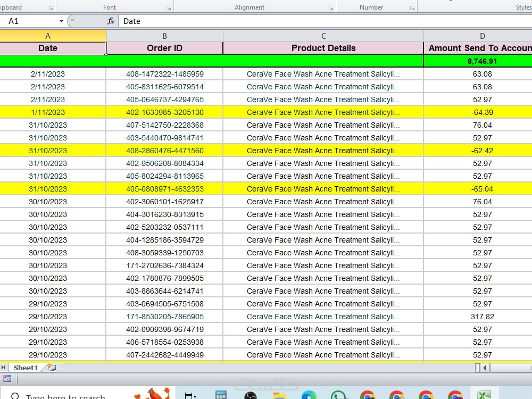Click the last-sheet tab scroll arrow
Screen dimensions: 532x399
point(3,368)
